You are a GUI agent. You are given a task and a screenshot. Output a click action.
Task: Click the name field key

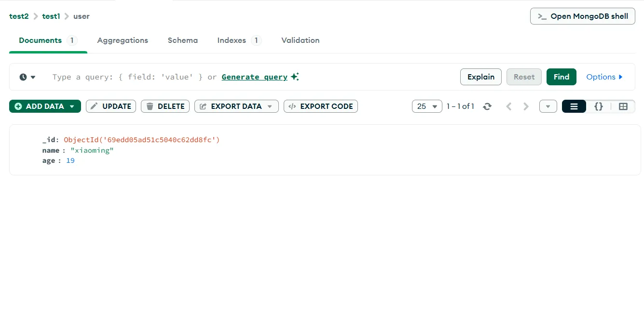[51, 151]
